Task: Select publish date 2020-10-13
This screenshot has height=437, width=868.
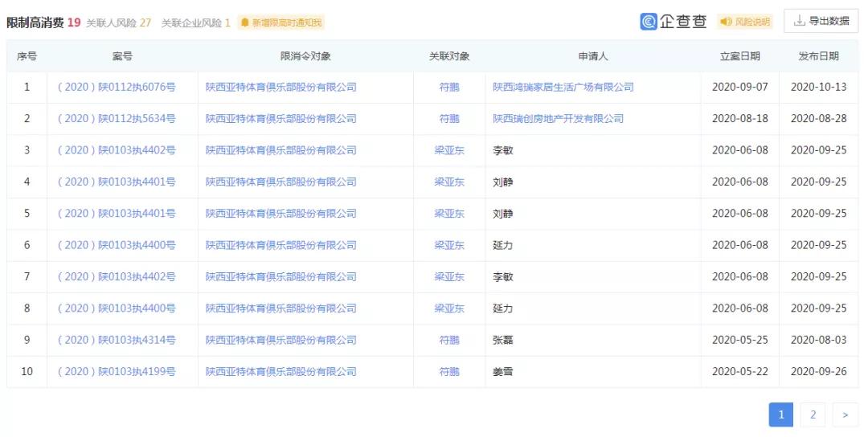Action: point(819,87)
